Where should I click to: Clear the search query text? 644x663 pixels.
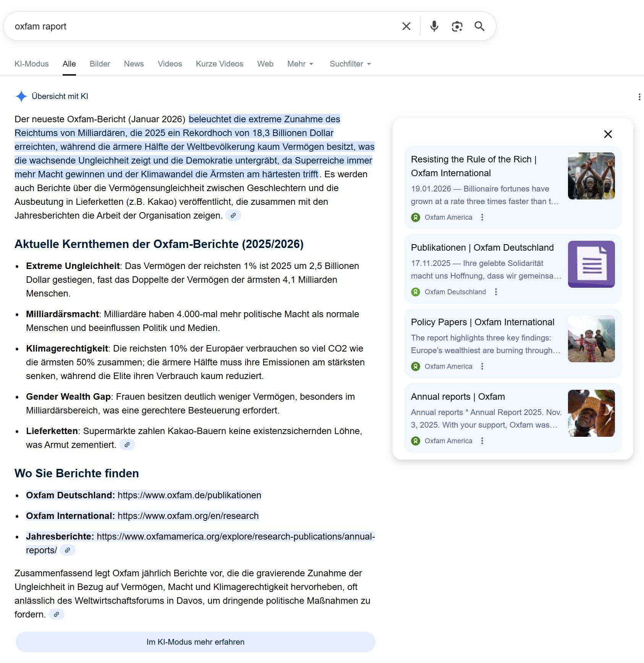406,26
